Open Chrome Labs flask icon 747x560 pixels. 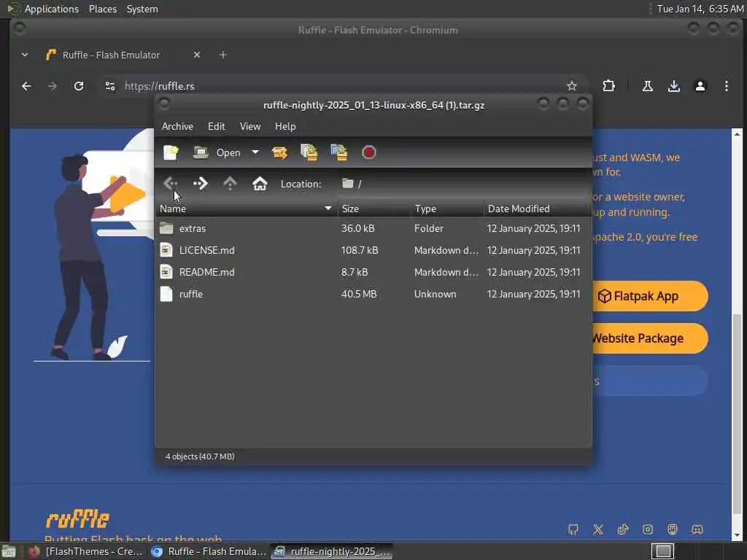[648, 86]
